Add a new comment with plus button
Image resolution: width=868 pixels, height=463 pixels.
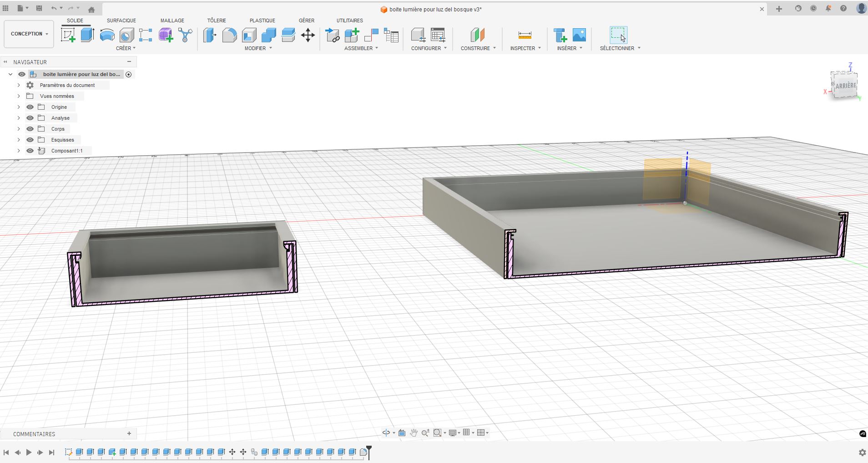pyautogui.click(x=129, y=434)
